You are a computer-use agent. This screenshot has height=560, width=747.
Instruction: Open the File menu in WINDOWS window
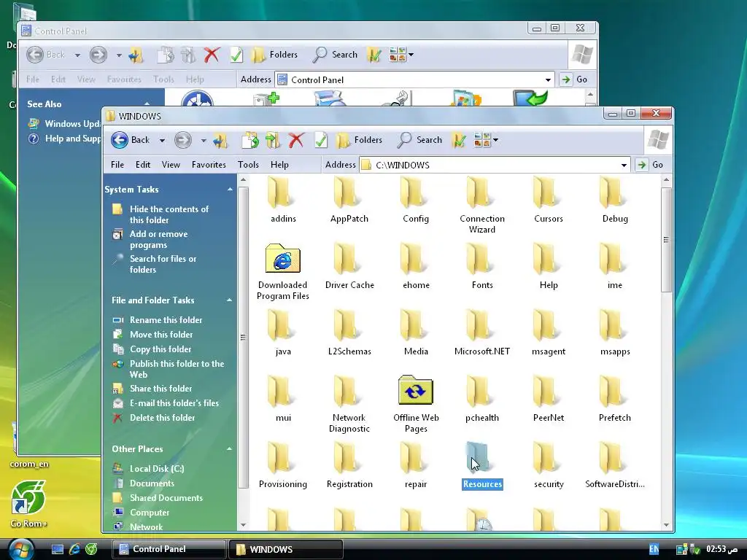pos(117,165)
